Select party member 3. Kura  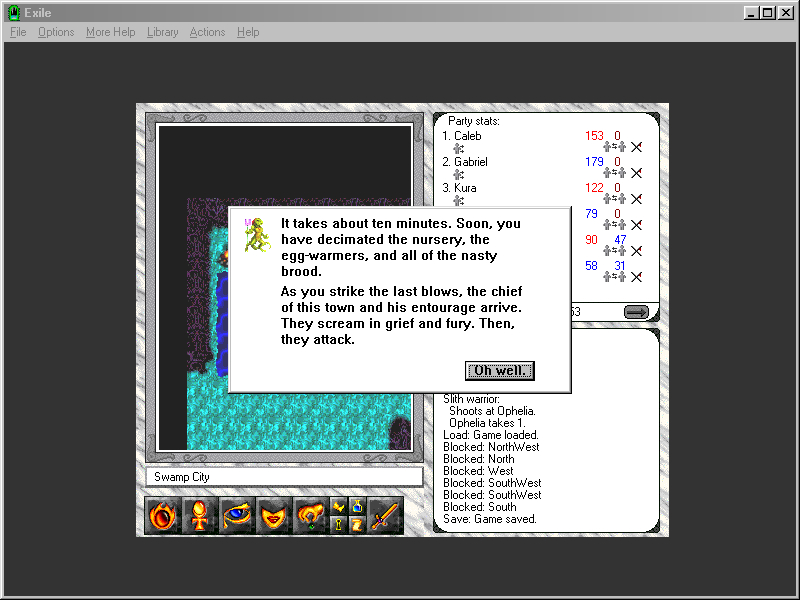click(459, 188)
